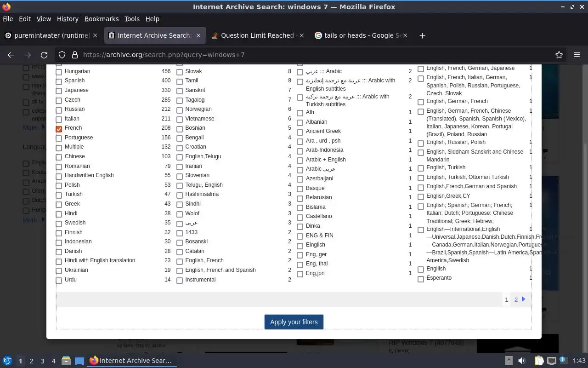Switch to workspace 2 in taskbar
588x368 pixels.
[32, 361]
